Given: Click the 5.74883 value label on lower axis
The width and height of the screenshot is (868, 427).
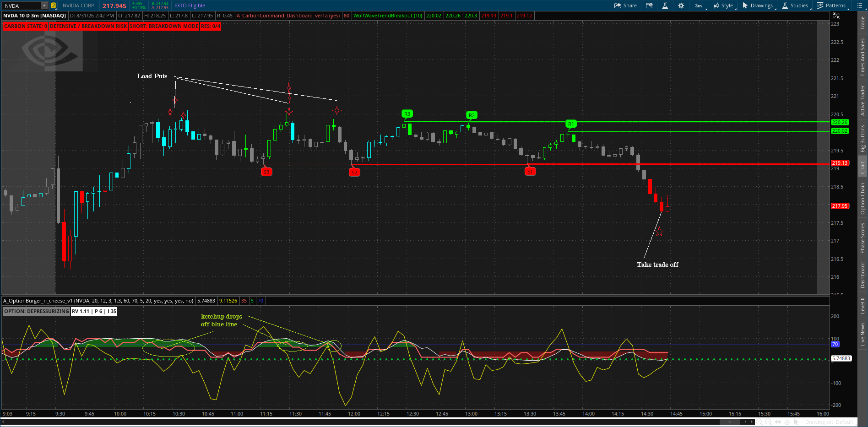Looking at the screenshot, I should (x=841, y=358).
